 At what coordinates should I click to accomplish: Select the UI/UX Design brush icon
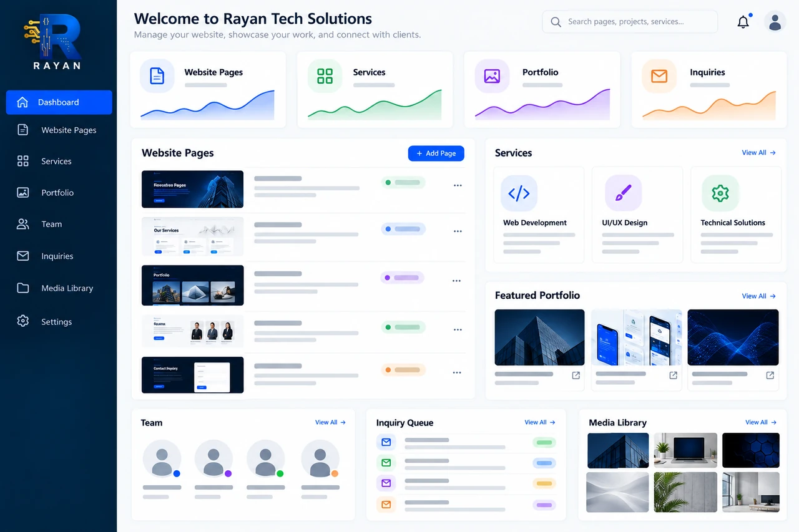[623, 193]
